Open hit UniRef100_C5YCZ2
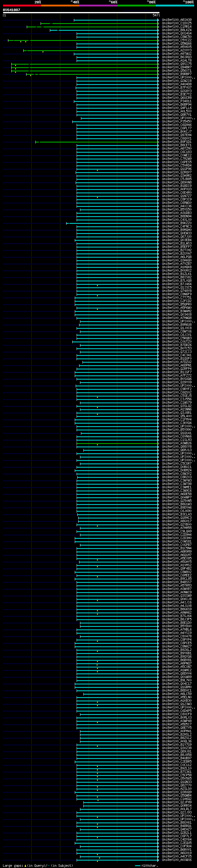Image resolution: width=197 pixels, height=868 pixels. tap(176, 40)
